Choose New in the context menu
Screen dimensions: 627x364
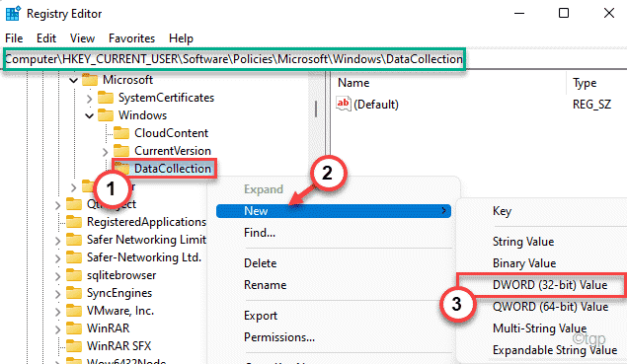pos(334,211)
